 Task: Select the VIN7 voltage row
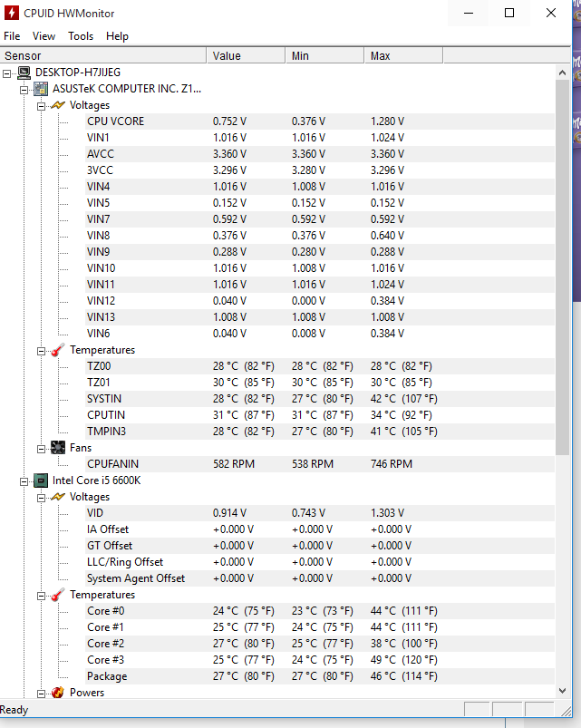coord(320,219)
